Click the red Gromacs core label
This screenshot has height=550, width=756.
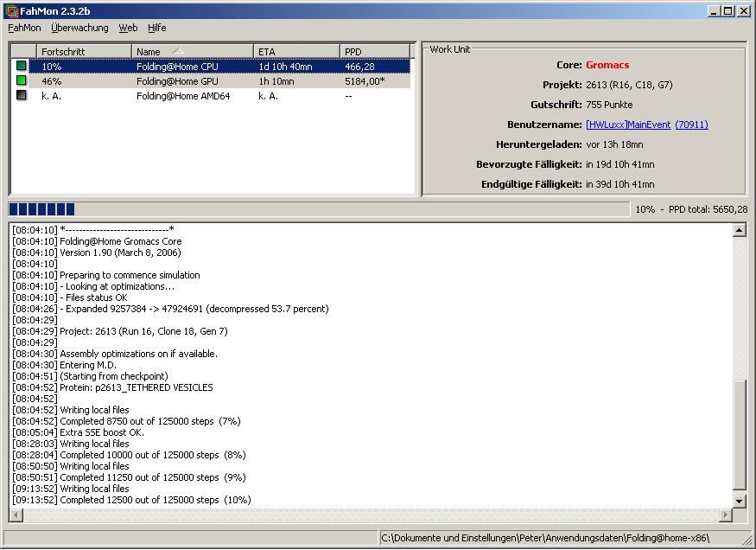click(607, 65)
